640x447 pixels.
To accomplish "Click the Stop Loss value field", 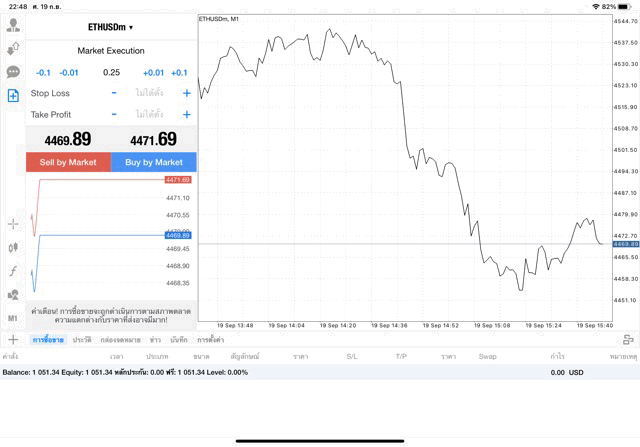I will tap(149, 93).
